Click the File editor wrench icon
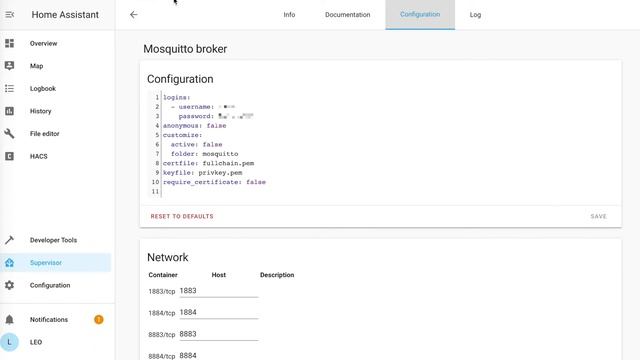Screen dimensions: 640x360 coord(9,133)
